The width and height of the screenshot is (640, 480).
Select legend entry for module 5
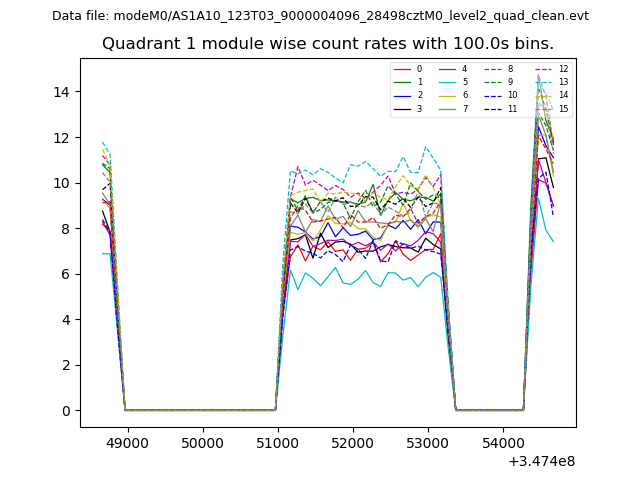pyautogui.click(x=463, y=82)
